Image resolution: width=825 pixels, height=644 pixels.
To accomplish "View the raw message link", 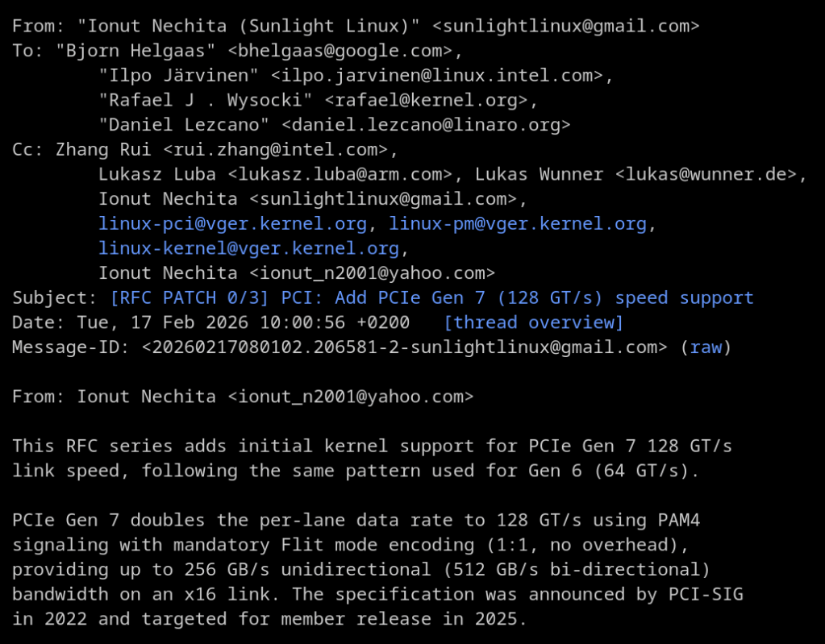I will (706, 347).
